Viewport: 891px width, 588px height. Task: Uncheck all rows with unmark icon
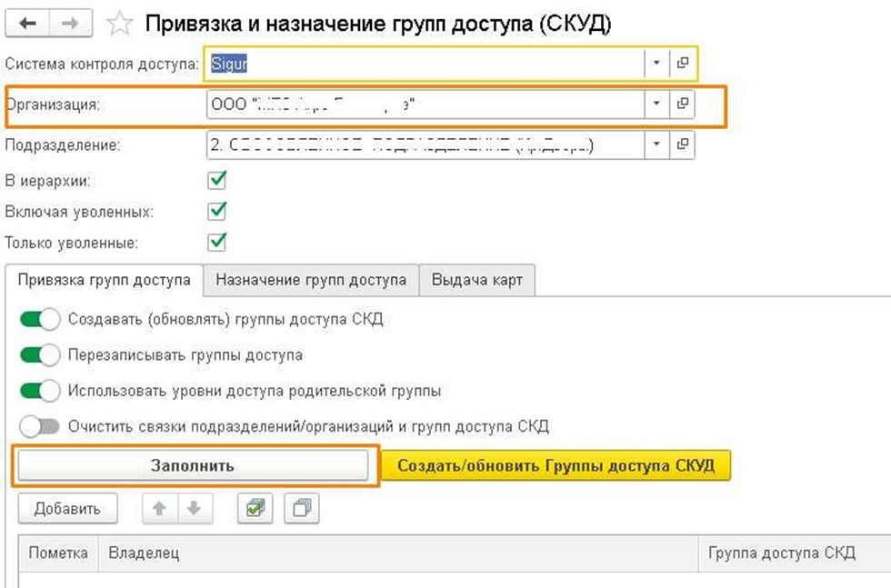point(301,510)
